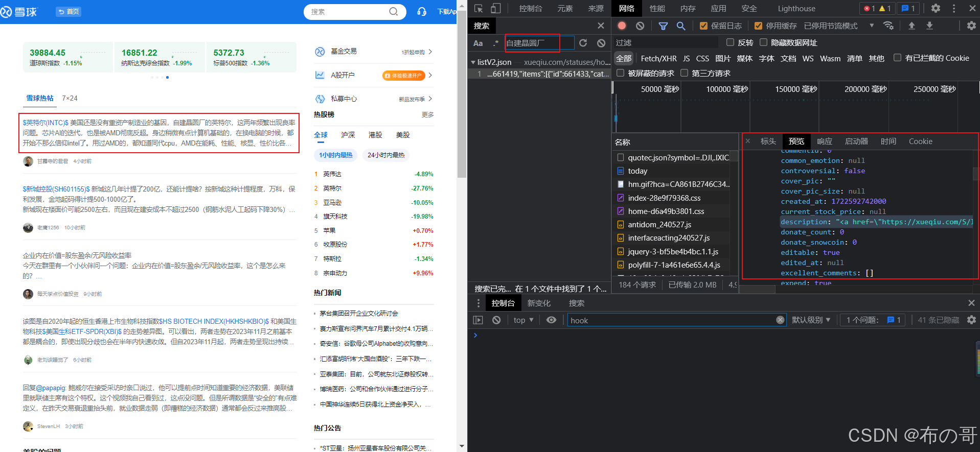Open drawer three-dot menu
This screenshot has width=980, height=452.
point(478,303)
